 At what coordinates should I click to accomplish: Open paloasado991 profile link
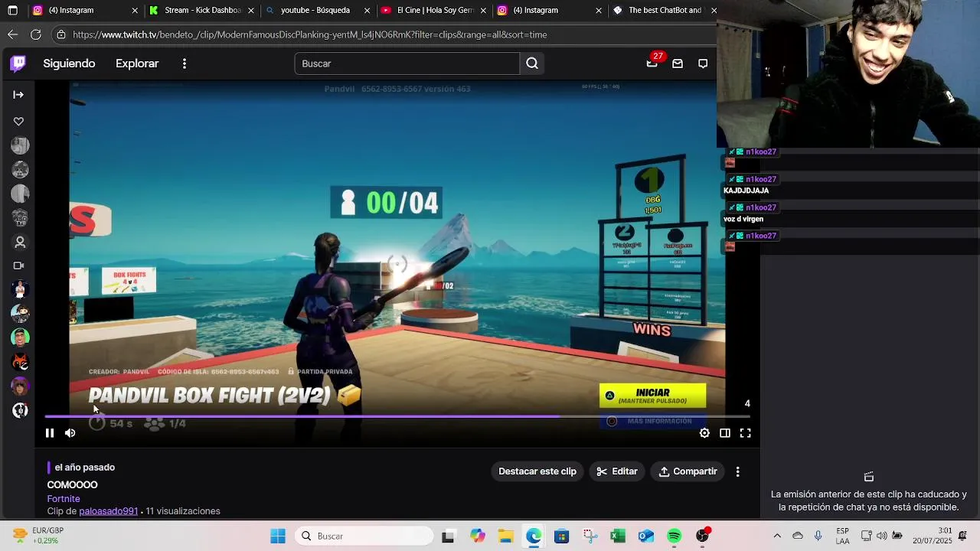coord(109,511)
